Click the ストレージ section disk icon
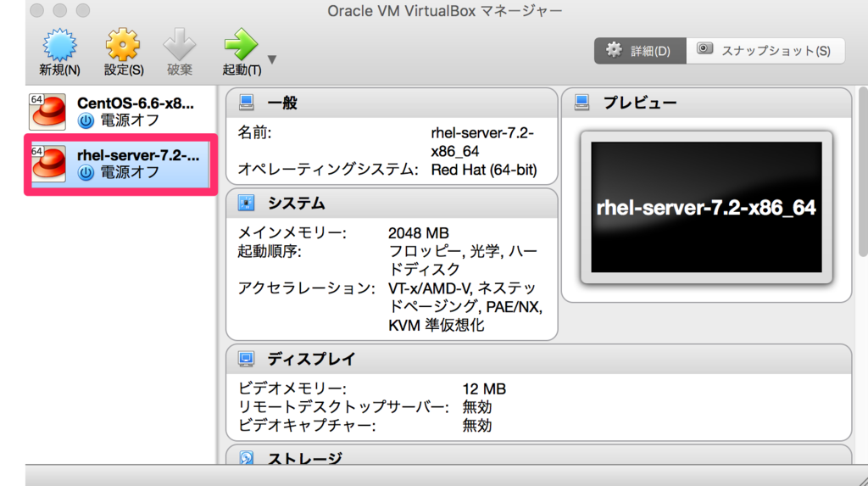This screenshot has height=486, width=868. coord(247,458)
